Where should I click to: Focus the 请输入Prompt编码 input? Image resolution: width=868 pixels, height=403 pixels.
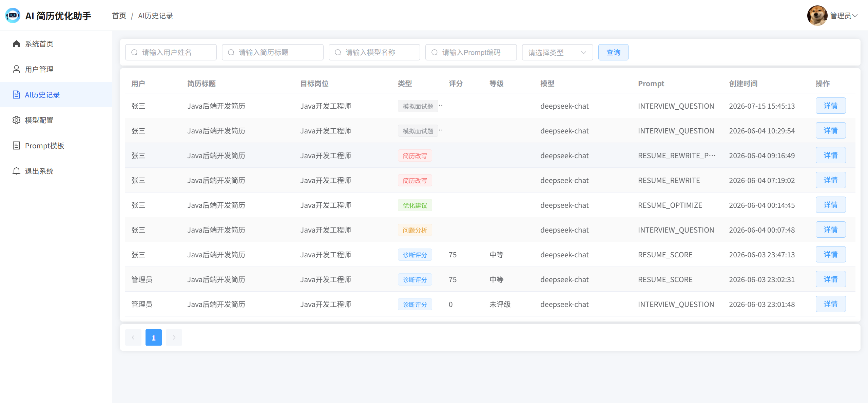click(471, 52)
